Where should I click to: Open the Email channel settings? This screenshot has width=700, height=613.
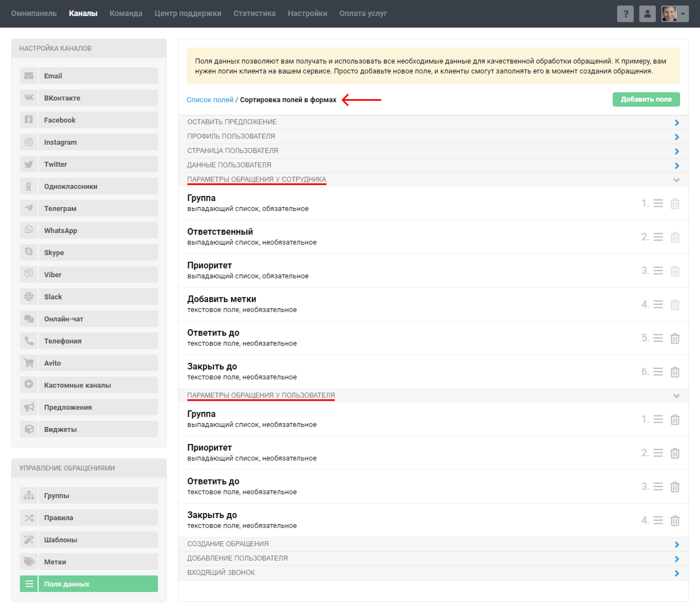point(98,76)
